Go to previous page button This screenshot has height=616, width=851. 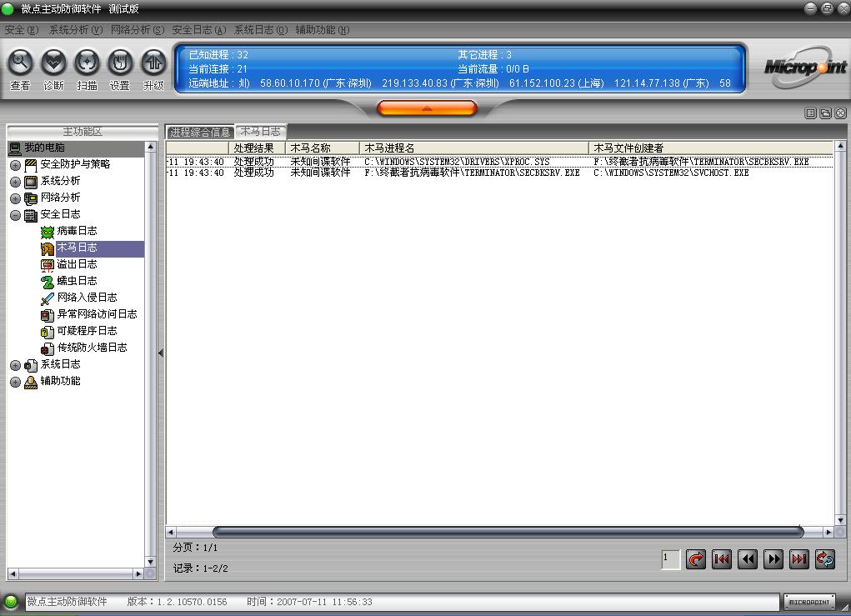tap(748, 559)
